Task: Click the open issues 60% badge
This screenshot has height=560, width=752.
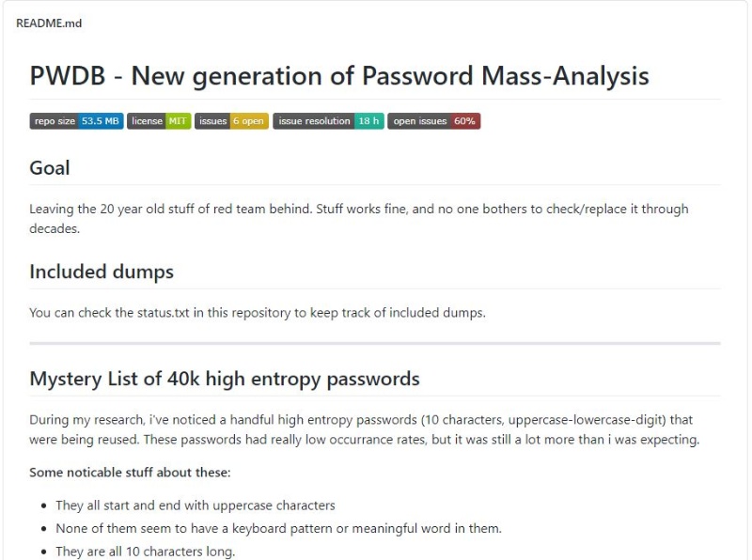Action: click(x=433, y=121)
